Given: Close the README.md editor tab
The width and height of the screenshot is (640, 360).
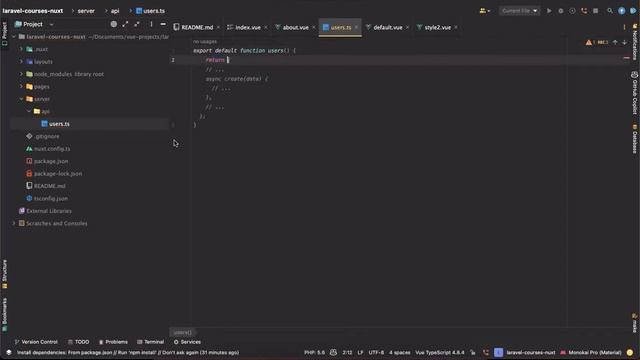Looking at the screenshot, I should (218, 27).
